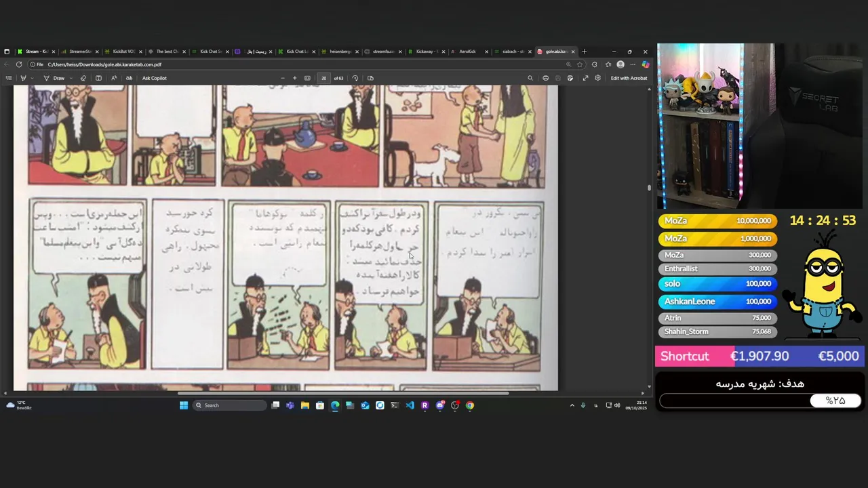The width and height of the screenshot is (868, 488).
Task: Switch to the AeroKick tab
Action: (468, 52)
